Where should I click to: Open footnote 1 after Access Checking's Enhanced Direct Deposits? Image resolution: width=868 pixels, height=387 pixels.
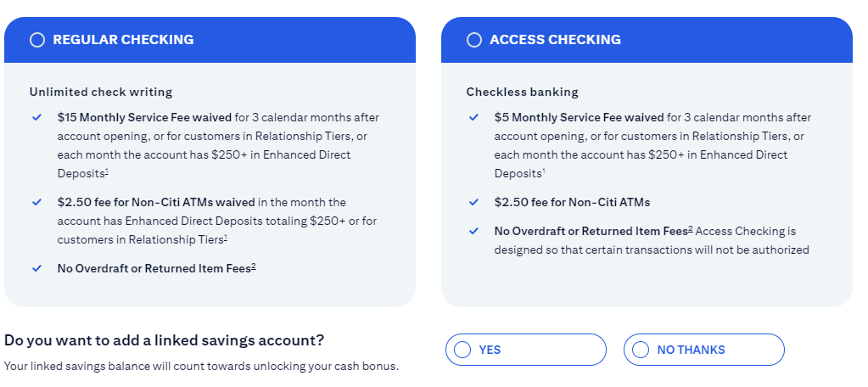[543, 172]
